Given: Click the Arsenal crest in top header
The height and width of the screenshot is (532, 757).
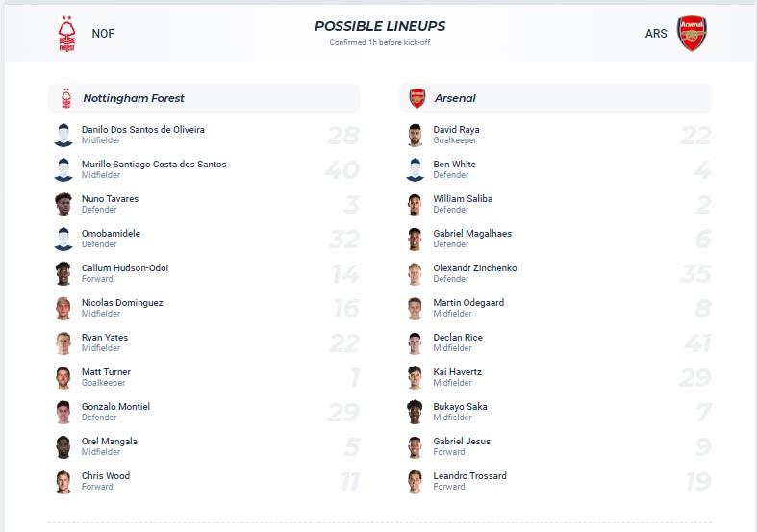Looking at the screenshot, I should pos(691,34).
